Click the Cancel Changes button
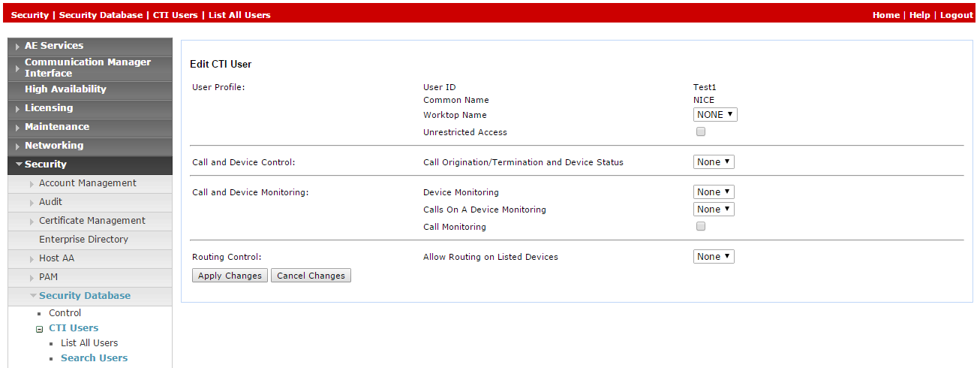This screenshot has height=368, width=980. 311,276
